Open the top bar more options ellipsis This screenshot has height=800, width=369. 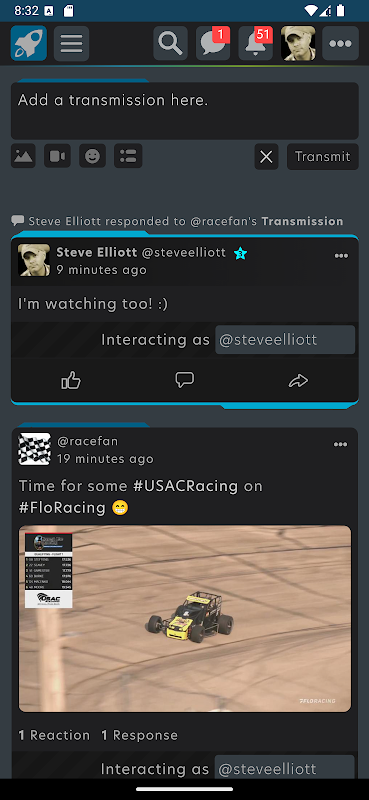[x=340, y=43]
